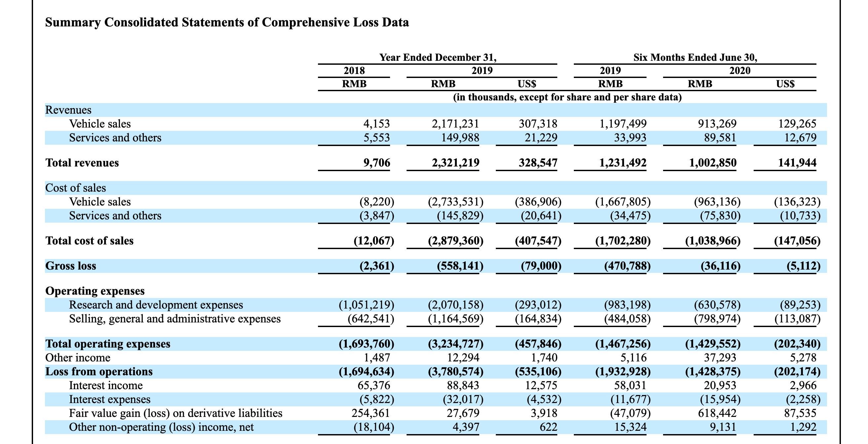
Task: Click Other non-operating (loss) income, net
Action: pyautogui.click(x=161, y=427)
